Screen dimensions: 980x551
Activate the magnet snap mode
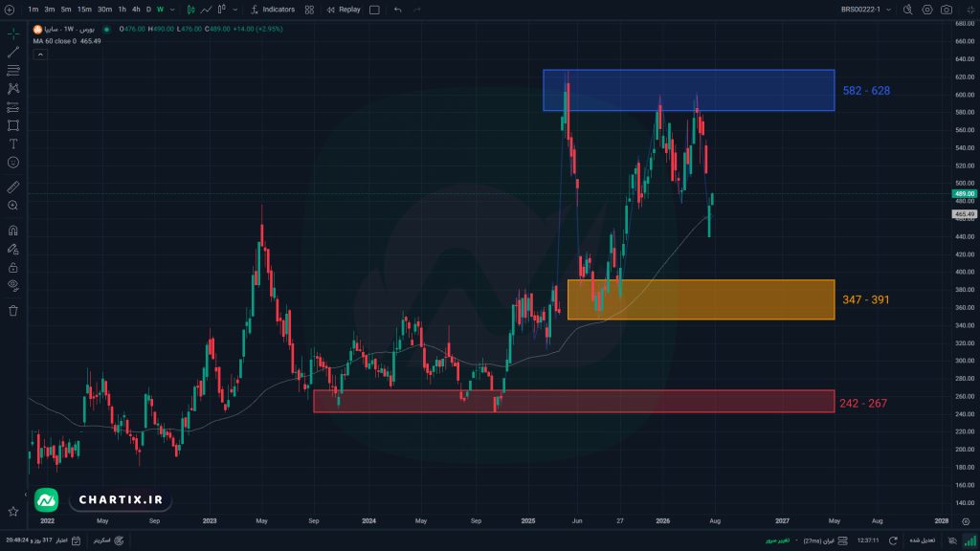[x=13, y=231]
